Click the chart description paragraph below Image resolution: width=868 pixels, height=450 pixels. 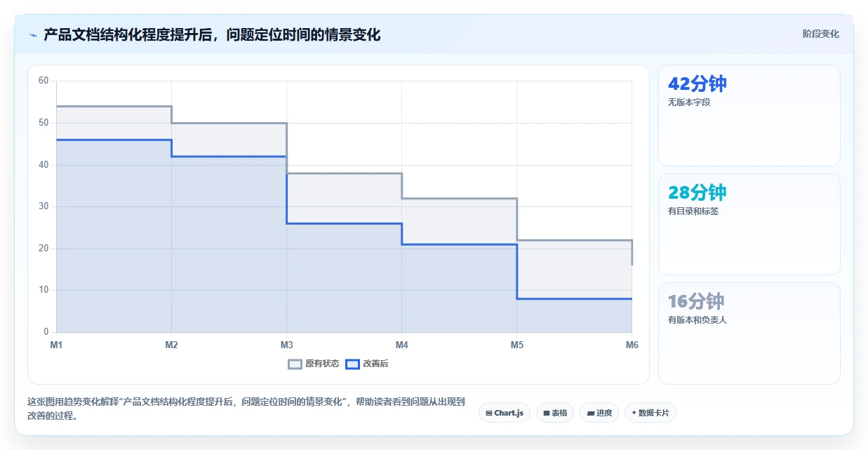(246, 408)
